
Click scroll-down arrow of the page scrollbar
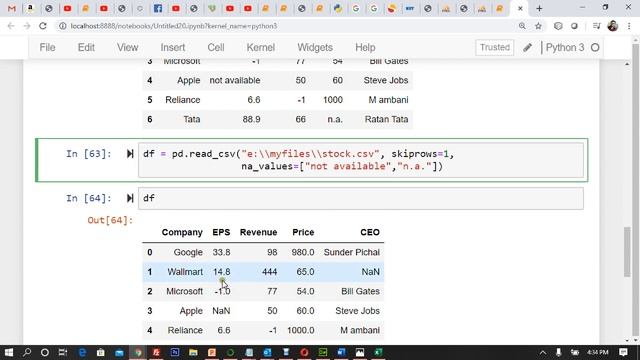click(x=636, y=340)
